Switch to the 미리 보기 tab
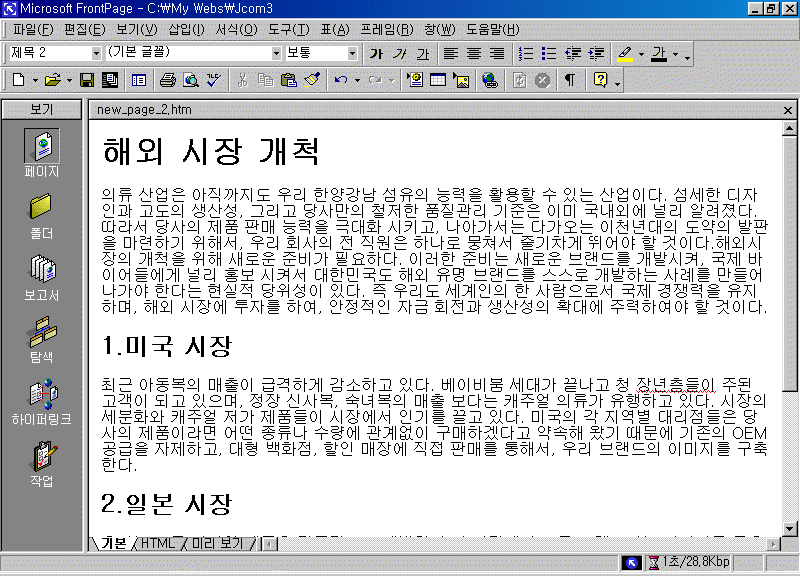Image resolution: width=800 pixels, height=576 pixels. [218, 543]
